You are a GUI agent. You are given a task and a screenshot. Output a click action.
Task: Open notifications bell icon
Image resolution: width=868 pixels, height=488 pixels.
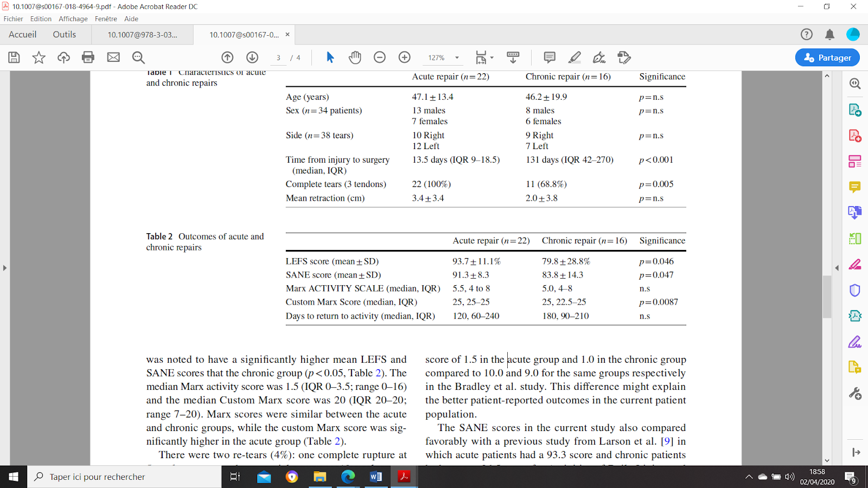[x=829, y=35]
